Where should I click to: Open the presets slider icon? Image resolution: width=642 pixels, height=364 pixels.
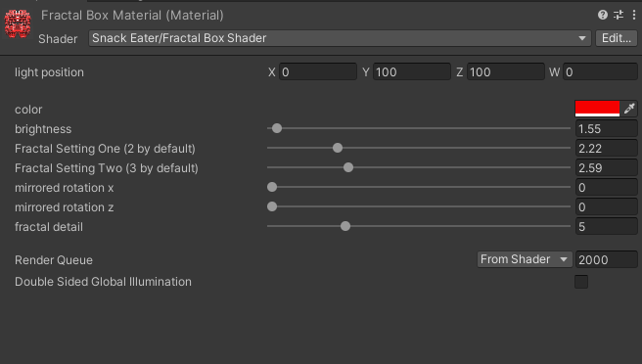[x=619, y=15]
